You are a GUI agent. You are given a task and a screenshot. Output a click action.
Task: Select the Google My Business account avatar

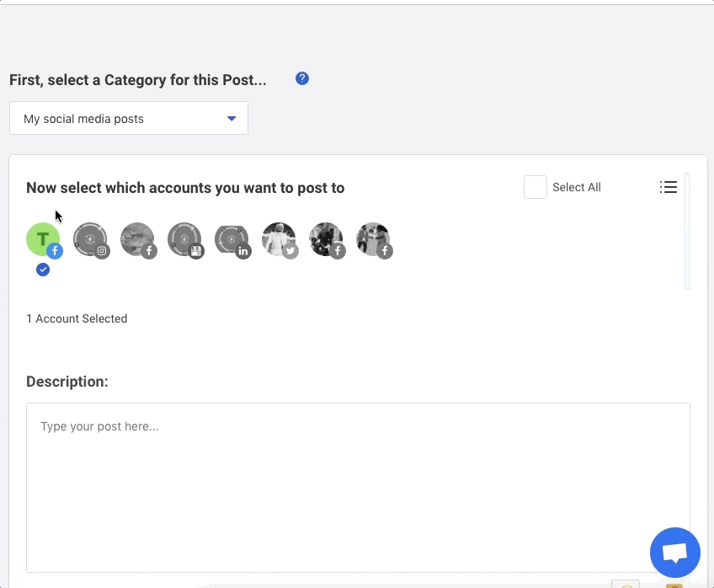point(185,240)
